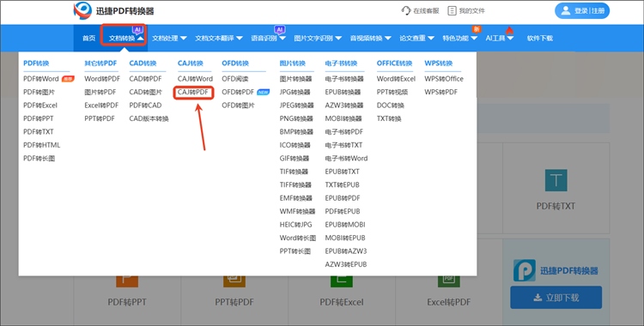Open PPT转长图 entry
Screen dimensions: 644x326
(295, 251)
